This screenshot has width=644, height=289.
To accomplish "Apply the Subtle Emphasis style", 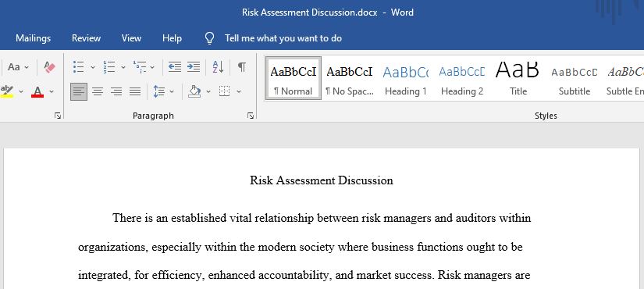I will [624, 79].
